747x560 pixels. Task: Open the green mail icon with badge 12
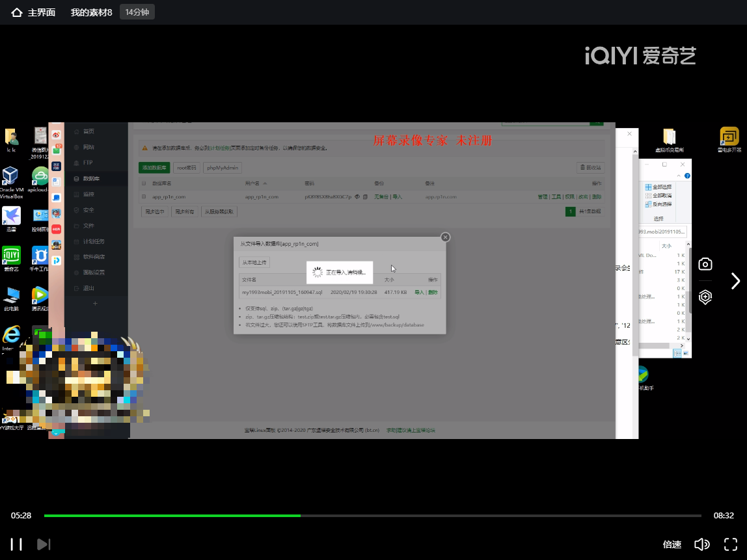point(56,150)
